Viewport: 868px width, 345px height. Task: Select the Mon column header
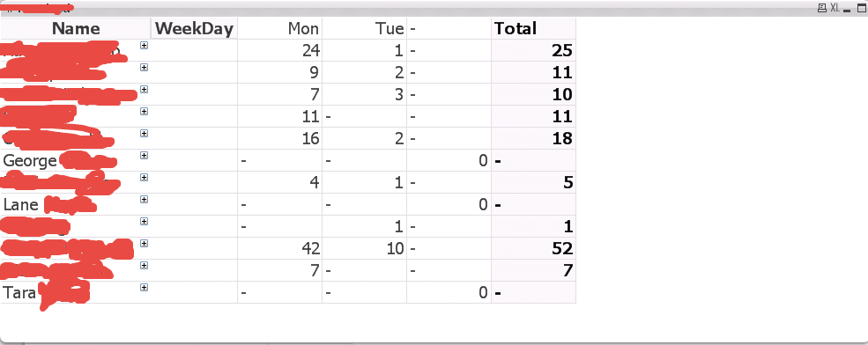point(279,28)
